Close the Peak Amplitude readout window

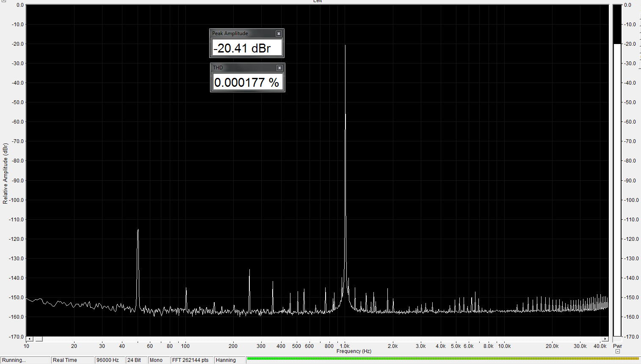point(279,33)
